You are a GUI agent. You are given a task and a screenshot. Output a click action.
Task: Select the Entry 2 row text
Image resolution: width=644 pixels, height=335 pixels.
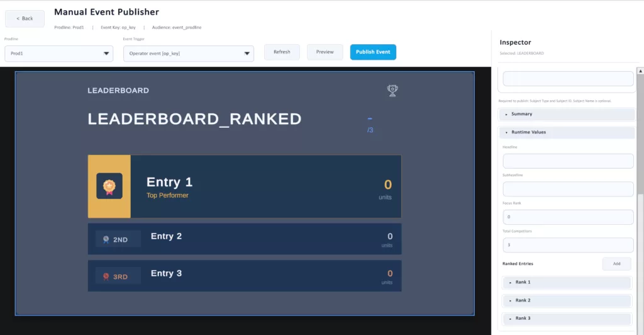(166, 236)
